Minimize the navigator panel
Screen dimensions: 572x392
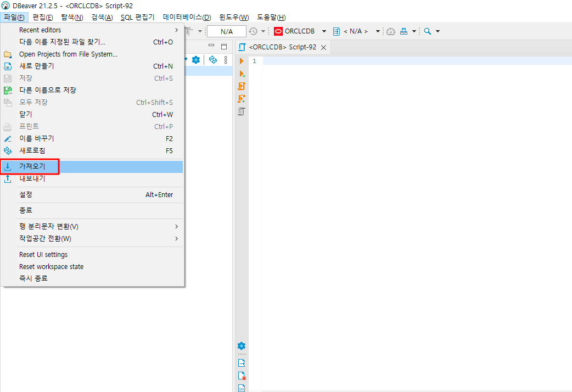tap(211, 46)
